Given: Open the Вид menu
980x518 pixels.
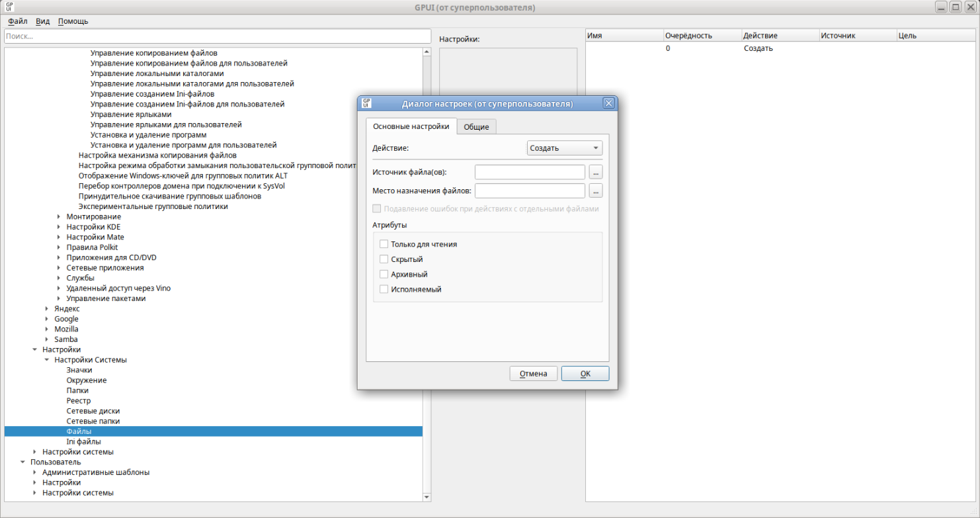Looking at the screenshot, I should [42, 21].
